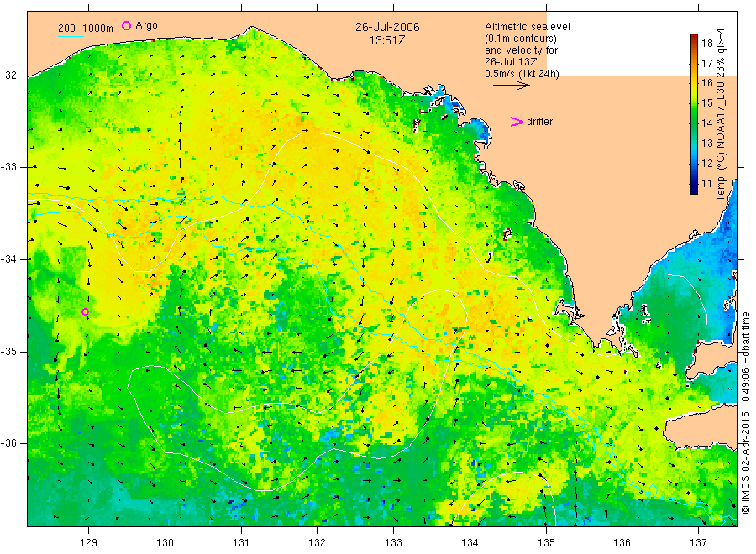This screenshot has height=554, width=756.
Task: Click the colorbar value 15
Action: click(x=706, y=103)
